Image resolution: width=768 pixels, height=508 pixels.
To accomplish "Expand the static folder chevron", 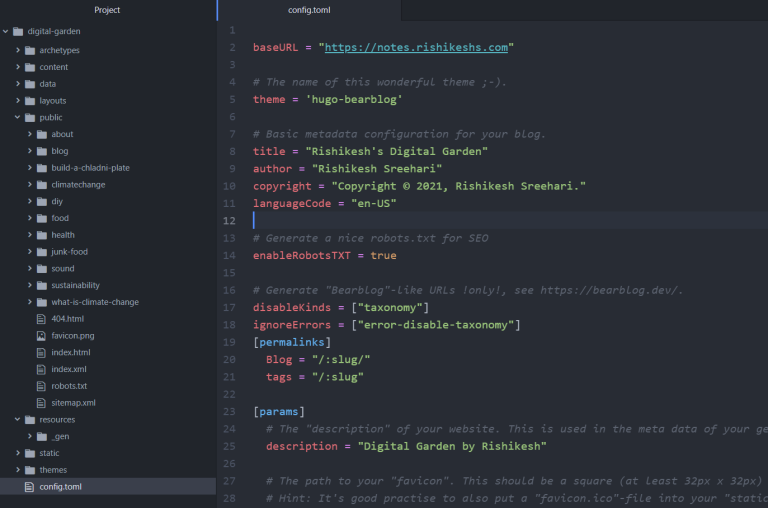I will click(18, 453).
